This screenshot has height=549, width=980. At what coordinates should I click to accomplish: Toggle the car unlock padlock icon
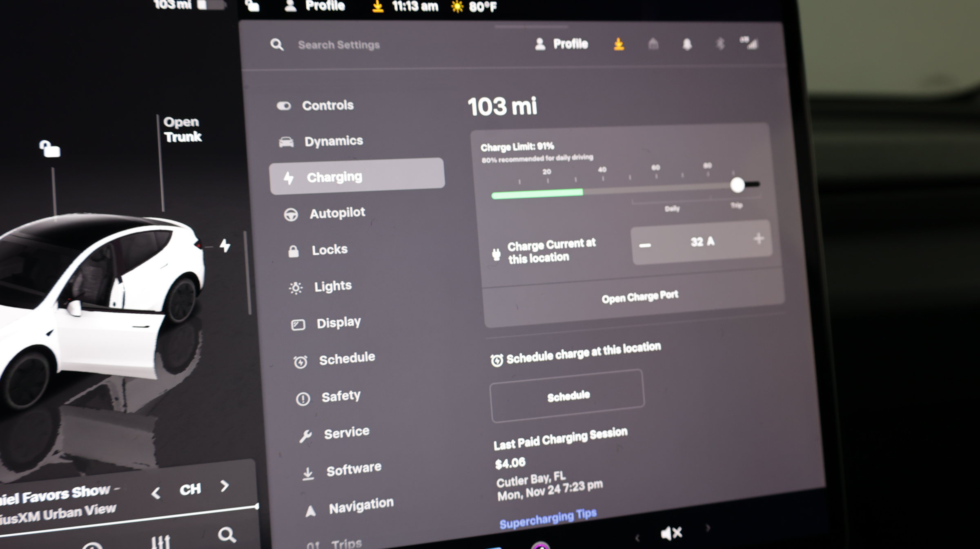[x=50, y=149]
